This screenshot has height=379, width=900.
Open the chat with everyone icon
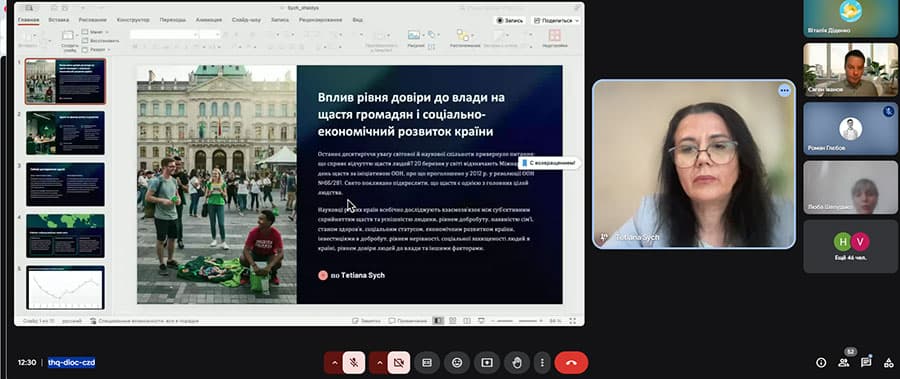pos(866,362)
